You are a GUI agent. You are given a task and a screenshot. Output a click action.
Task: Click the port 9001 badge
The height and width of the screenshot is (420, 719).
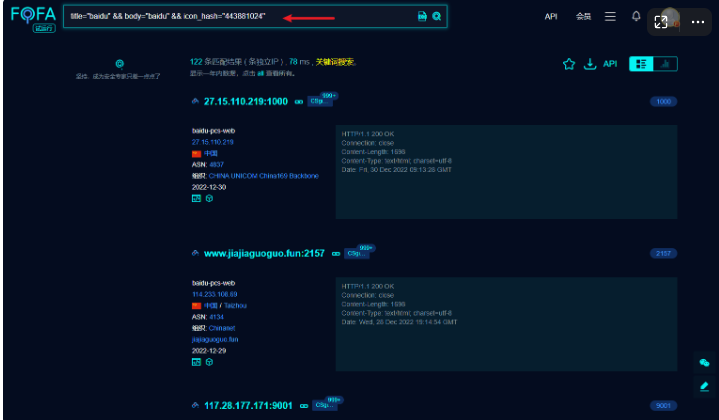664,405
